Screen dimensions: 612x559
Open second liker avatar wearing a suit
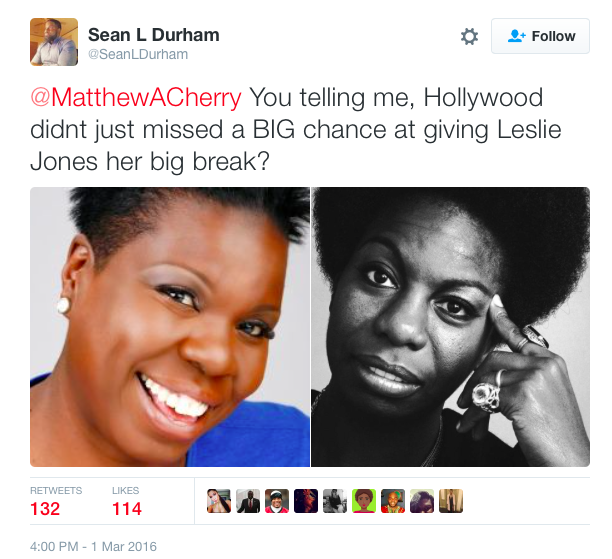[248, 501]
